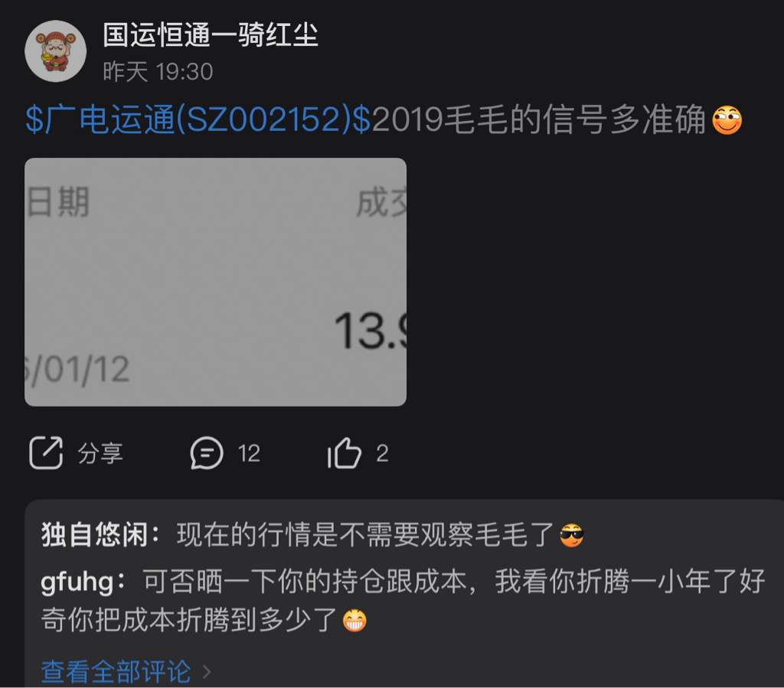The height and width of the screenshot is (688, 784).
Task: Open the poster's round avatar
Action: (x=55, y=51)
